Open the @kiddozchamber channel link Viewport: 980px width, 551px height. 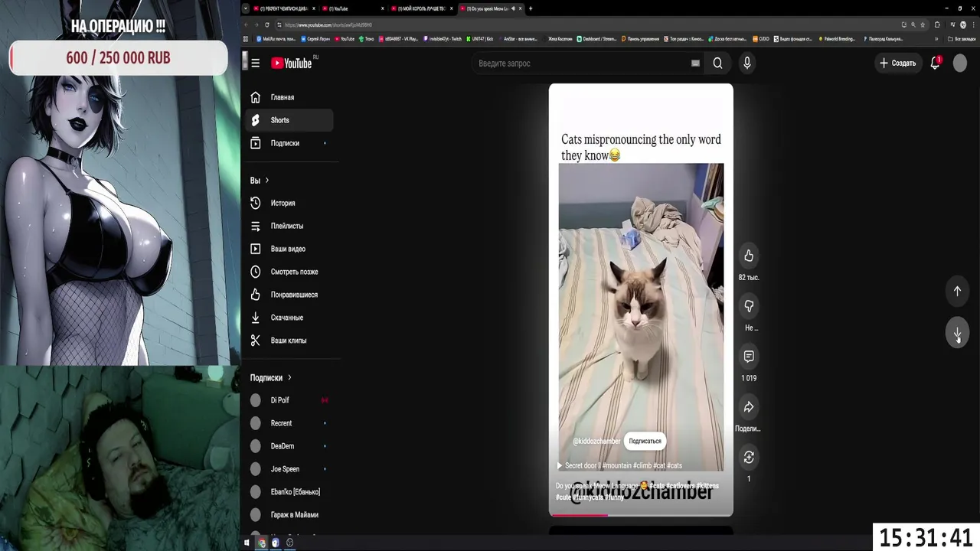(x=596, y=441)
